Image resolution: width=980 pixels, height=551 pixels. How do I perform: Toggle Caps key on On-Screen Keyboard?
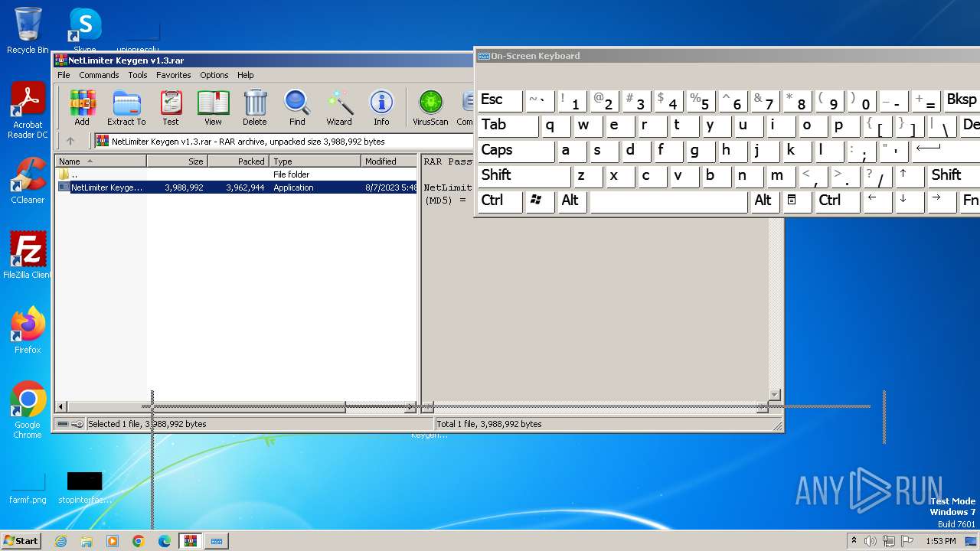click(516, 151)
